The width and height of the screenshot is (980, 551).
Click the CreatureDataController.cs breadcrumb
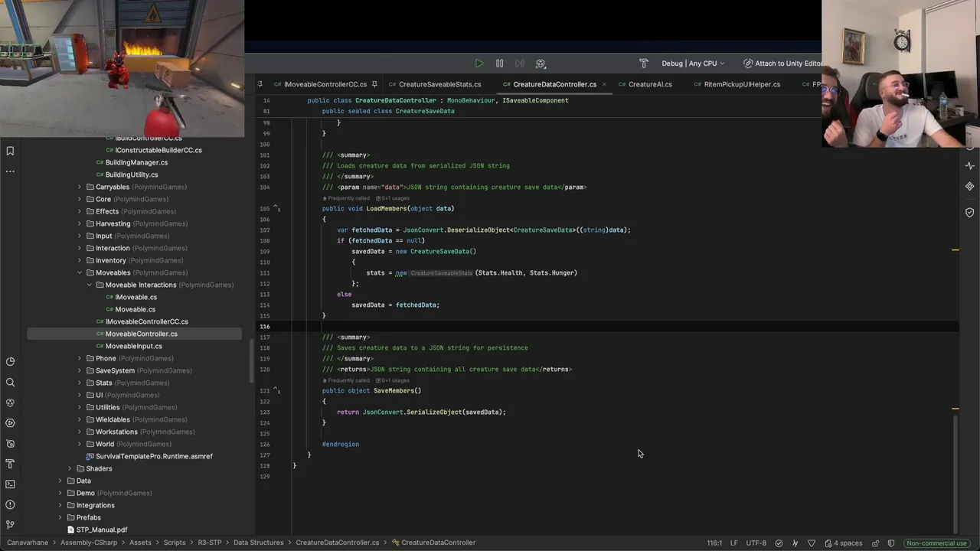338,543
